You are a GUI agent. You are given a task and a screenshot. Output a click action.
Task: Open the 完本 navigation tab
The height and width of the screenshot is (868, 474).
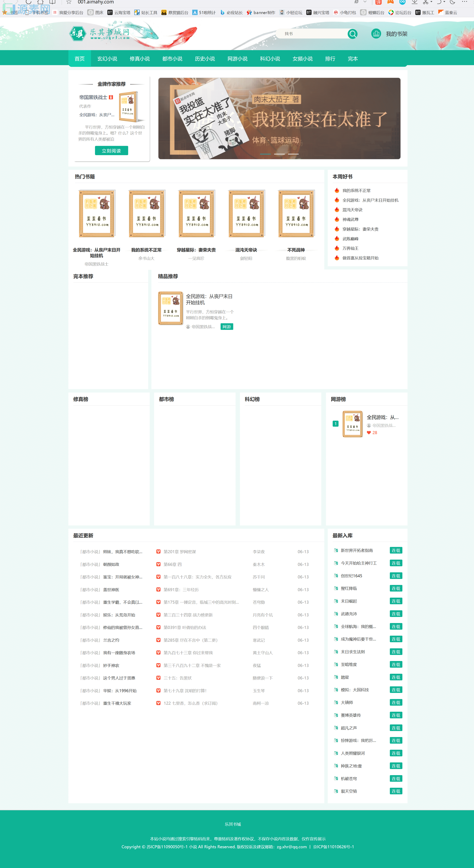tap(353, 59)
